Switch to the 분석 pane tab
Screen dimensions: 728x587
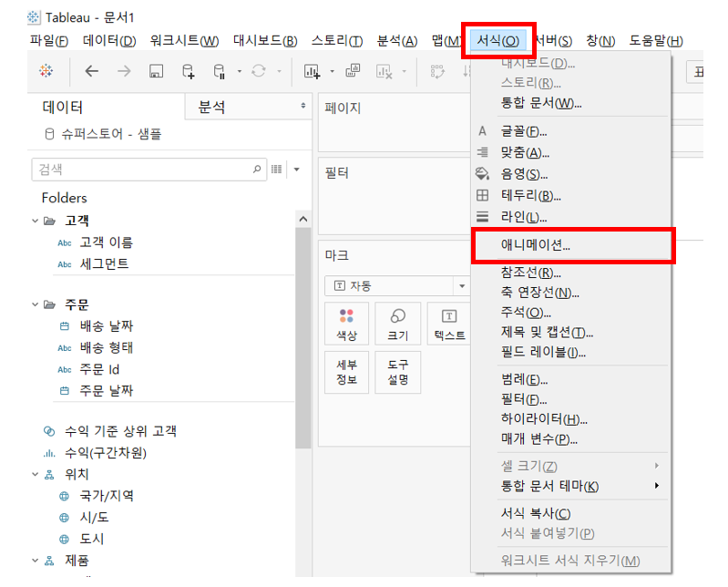tap(211, 108)
